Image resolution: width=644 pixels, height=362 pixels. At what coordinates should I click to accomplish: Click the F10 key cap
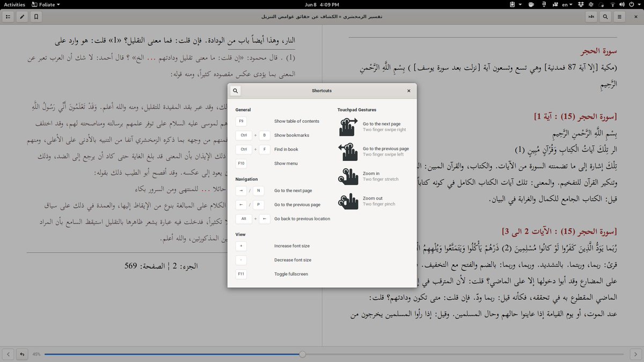pos(241,163)
